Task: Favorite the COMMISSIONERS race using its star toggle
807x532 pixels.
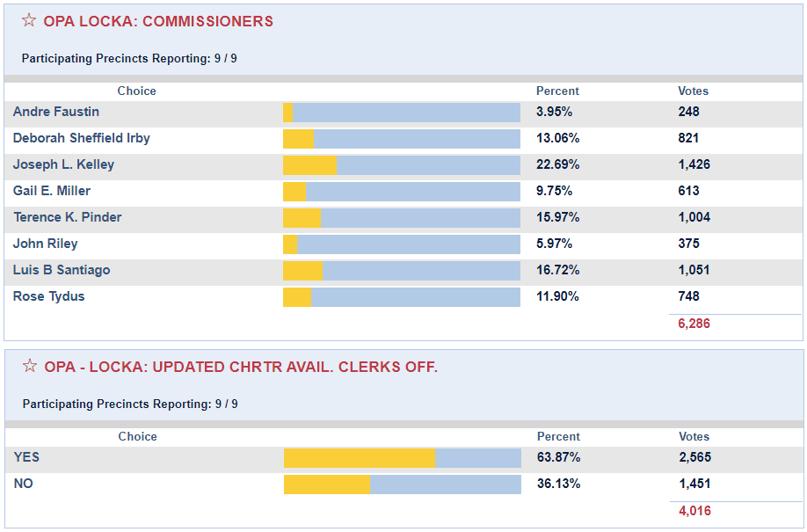Action: pos(29,20)
